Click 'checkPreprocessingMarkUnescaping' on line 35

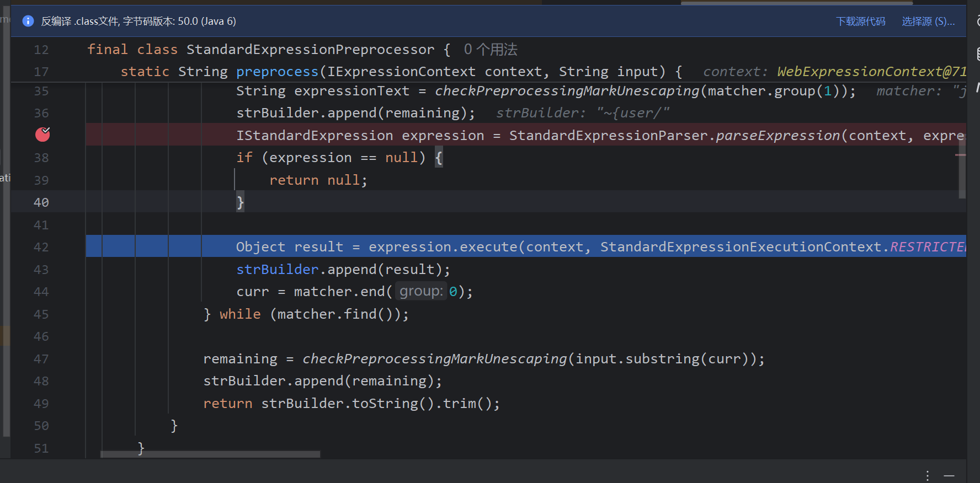click(x=567, y=91)
